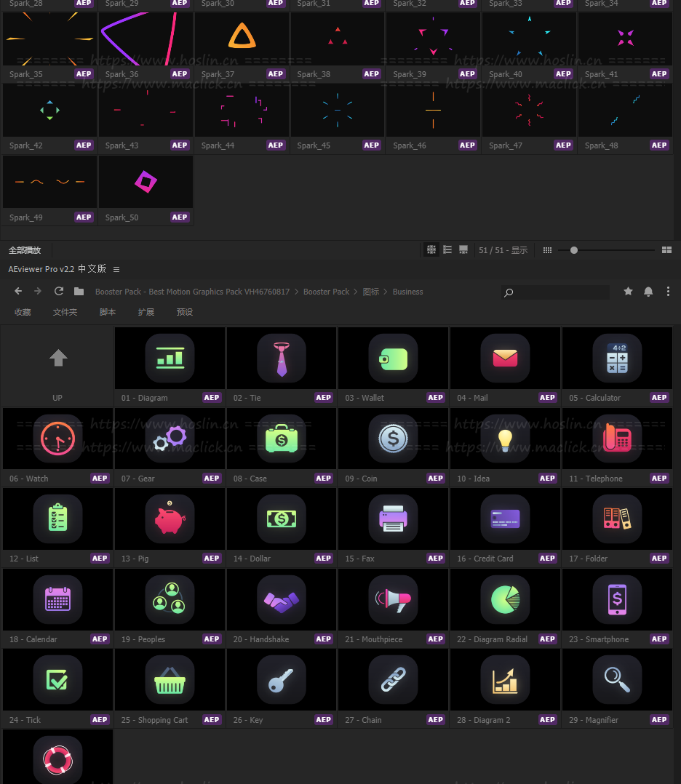This screenshot has height=784, width=681.
Task: Select the 20 - Handshake item
Action: tap(282, 607)
